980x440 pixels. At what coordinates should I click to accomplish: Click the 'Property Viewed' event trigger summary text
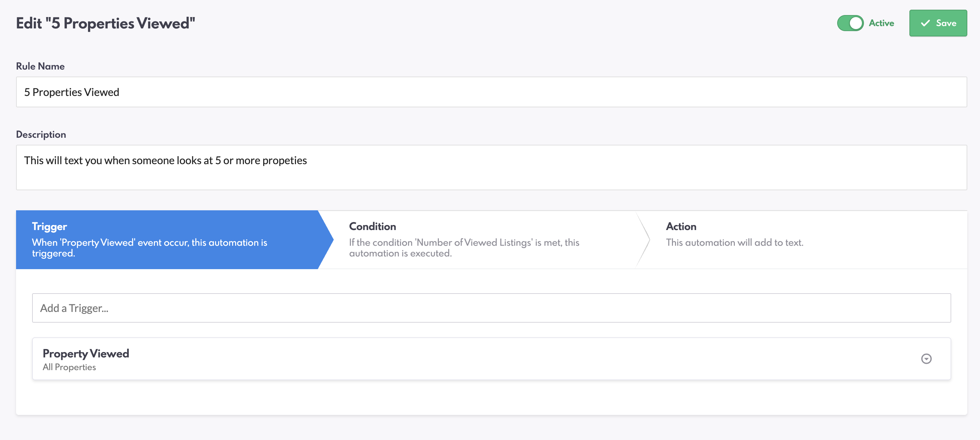click(x=149, y=247)
